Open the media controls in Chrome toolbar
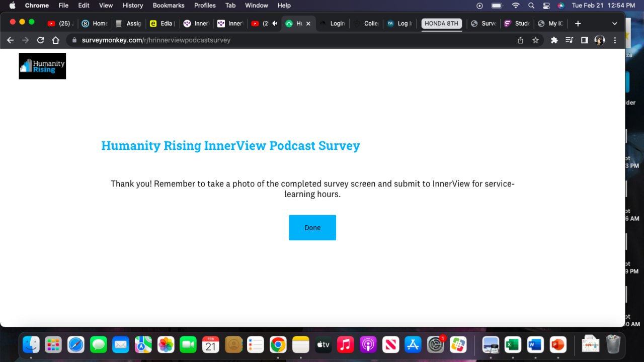The width and height of the screenshot is (644, 362). point(569,40)
